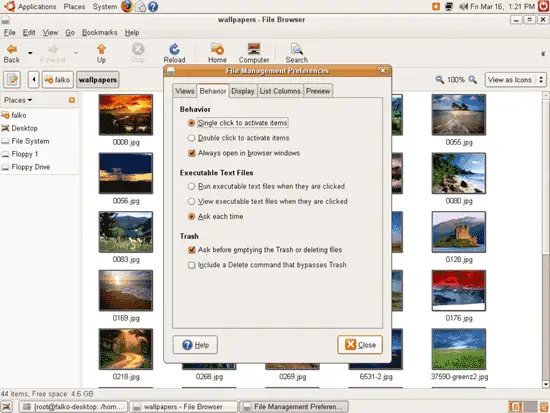550x413 pixels.
Task: Launch Firefox from the top panel
Action: 126,6
